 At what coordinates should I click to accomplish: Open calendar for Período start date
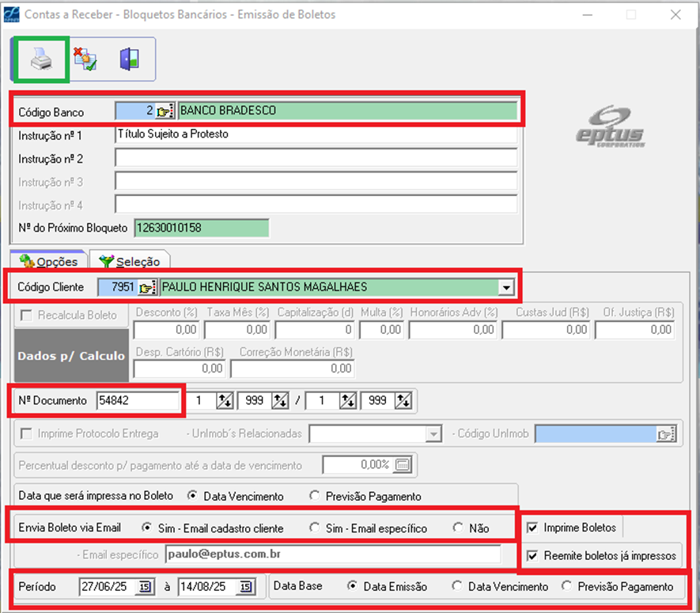(x=145, y=587)
